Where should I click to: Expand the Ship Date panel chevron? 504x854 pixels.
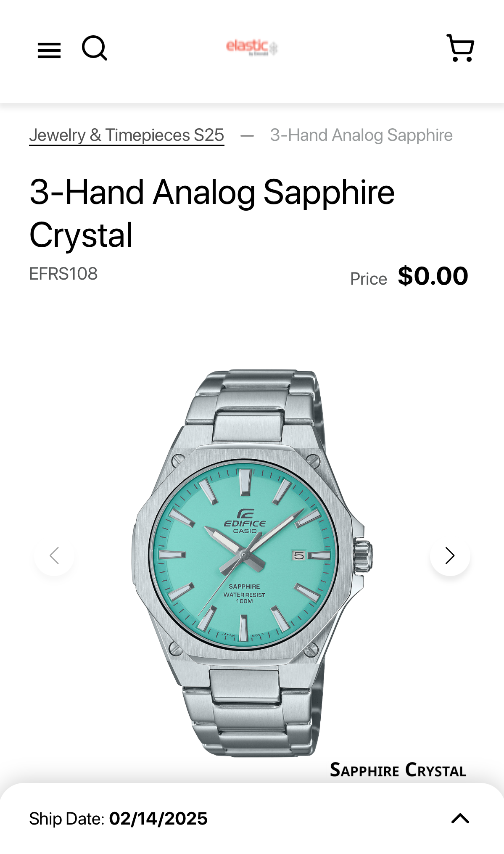click(x=460, y=818)
